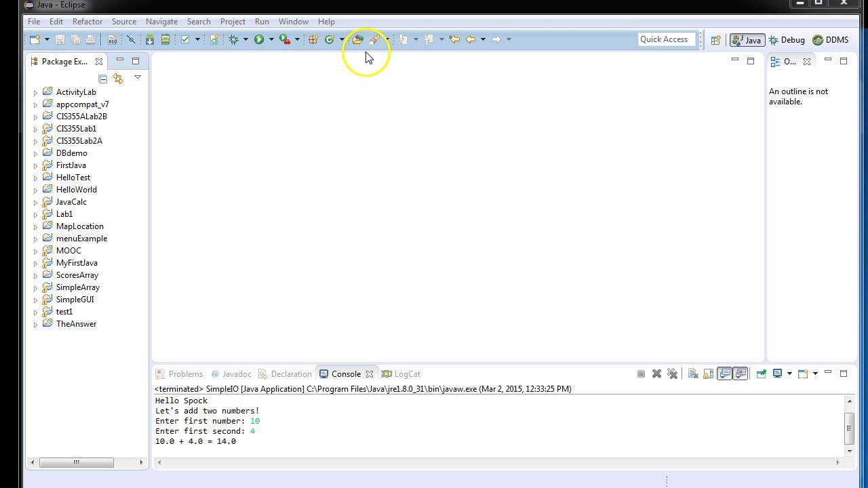Open Android Virtual Device Manager icon

click(165, 40)
